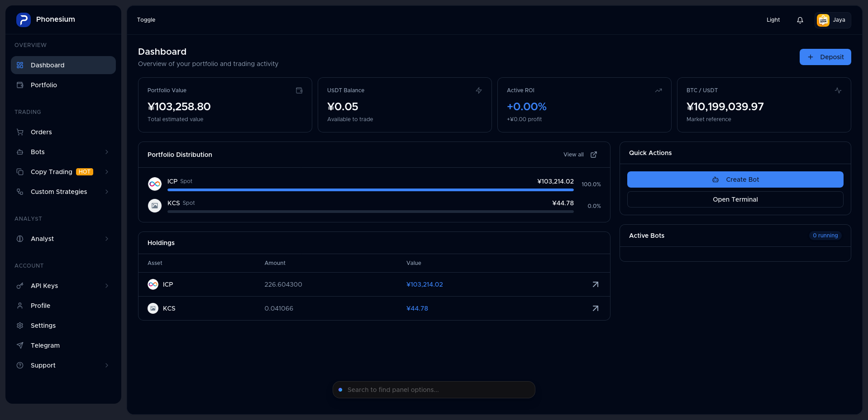The height and width of the screenshot is (420, 868).
Task: Expand the API Keys submenu chevron
Action: pyautogui.click(x=107, y=286)
